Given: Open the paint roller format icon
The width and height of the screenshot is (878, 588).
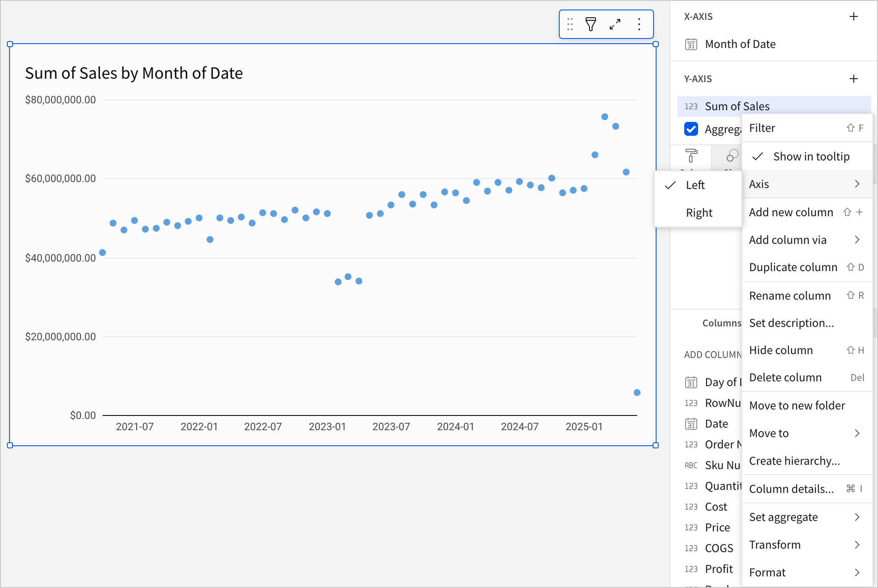Looking at the screenshot, I should [691, 156].
